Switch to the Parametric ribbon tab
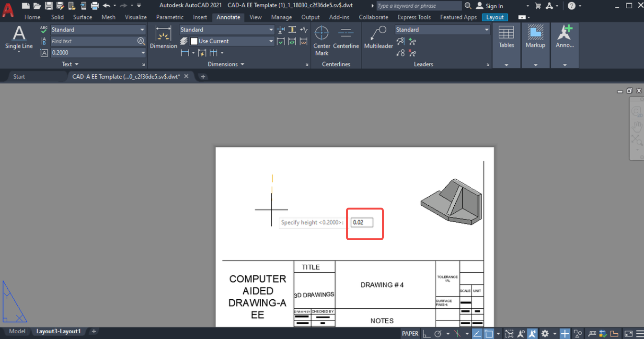The image size is (644, 339). coord(170,17)
